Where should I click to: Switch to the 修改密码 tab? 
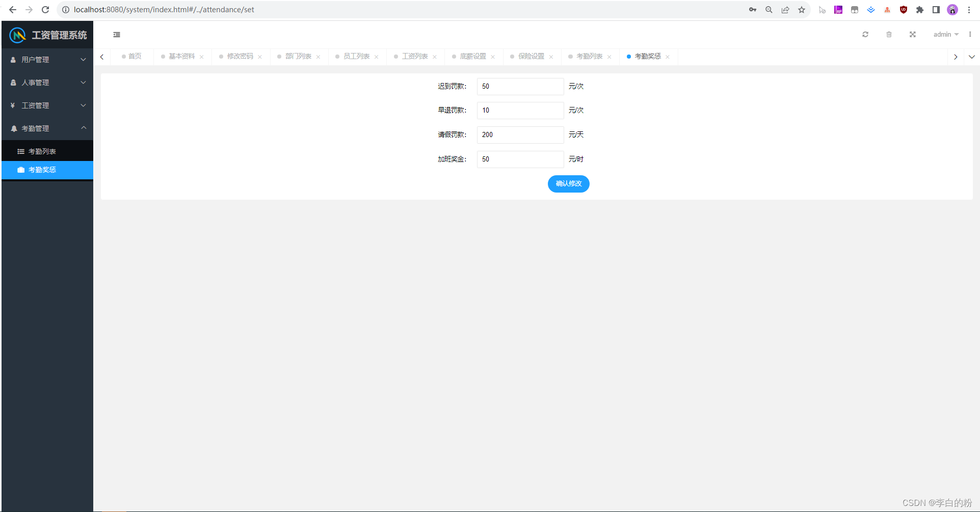point(240,57)
